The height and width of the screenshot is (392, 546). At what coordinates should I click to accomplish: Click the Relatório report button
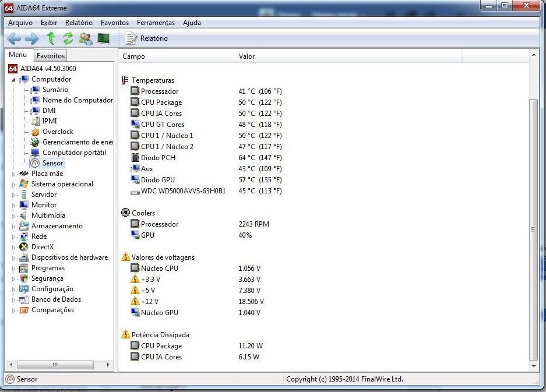(x=147, y=38)
